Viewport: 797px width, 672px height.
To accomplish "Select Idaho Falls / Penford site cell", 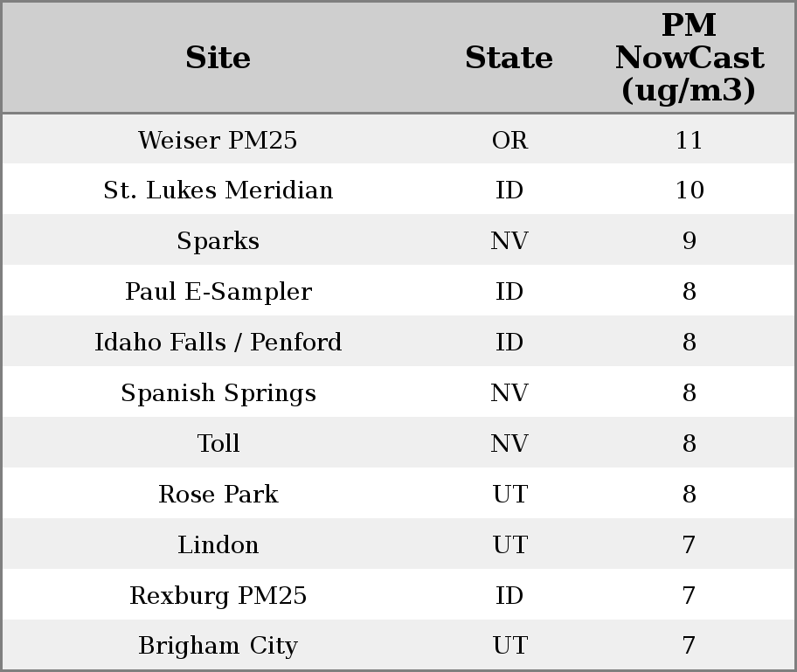I will point(218,343).
